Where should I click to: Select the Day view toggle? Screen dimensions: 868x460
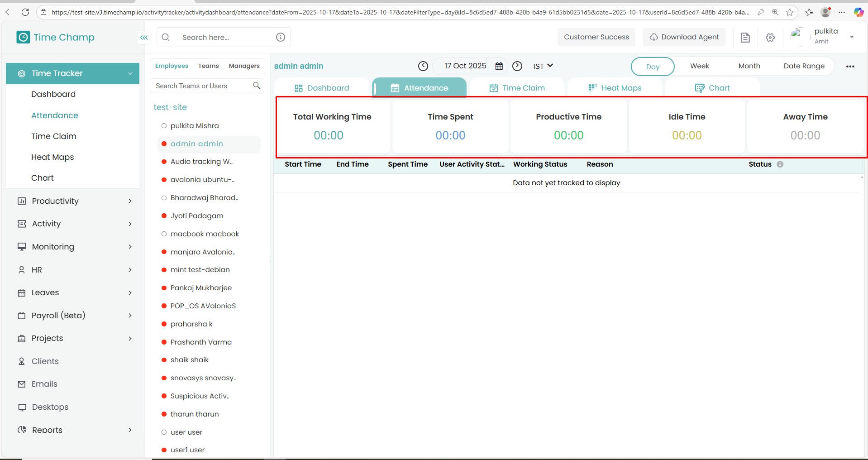[652, 67]
